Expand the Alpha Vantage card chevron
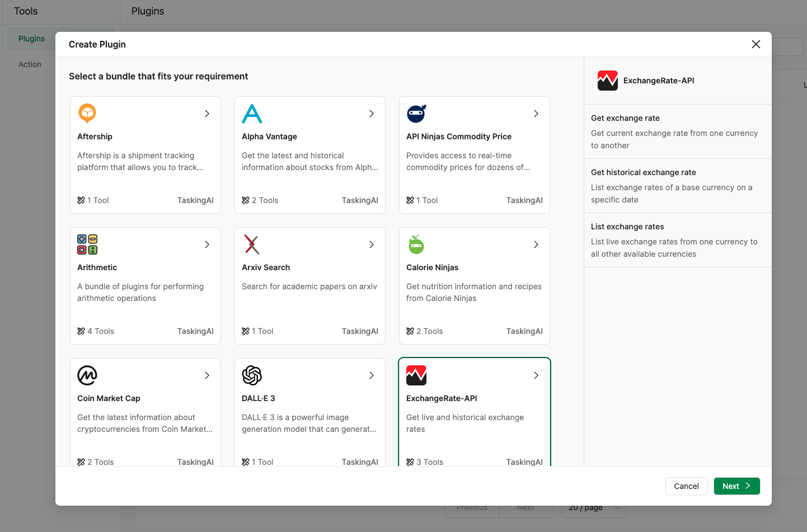Image resolution: width=807 pixels, height=532 pixels. pos(372,114)
